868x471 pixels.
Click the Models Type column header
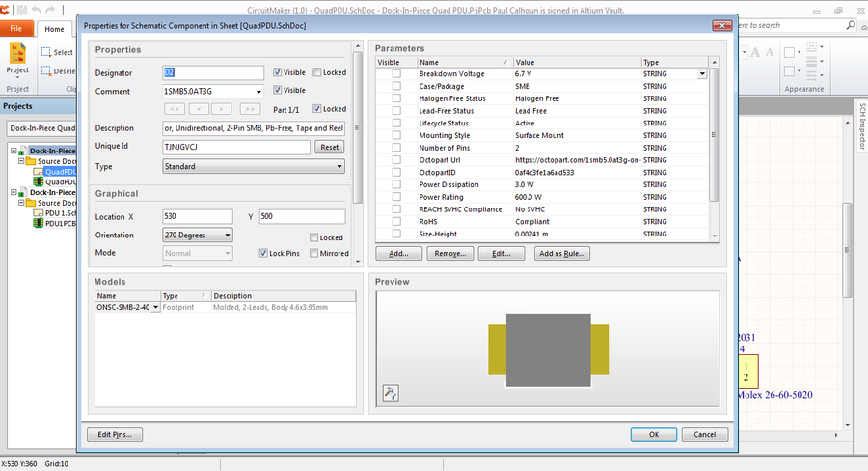[x=185, y=296]
